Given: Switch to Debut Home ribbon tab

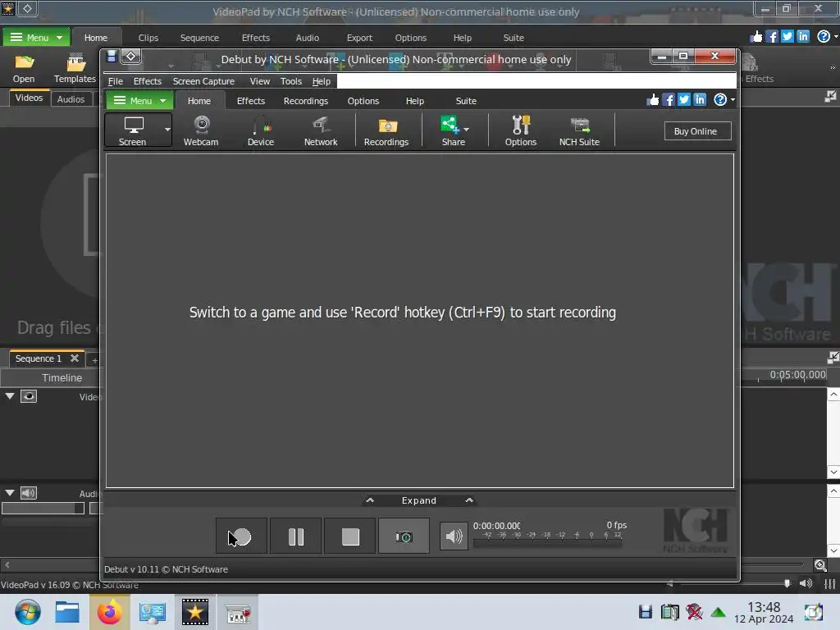Looking at the screenshot, I should pyautogui.click(x=199, y=101).
